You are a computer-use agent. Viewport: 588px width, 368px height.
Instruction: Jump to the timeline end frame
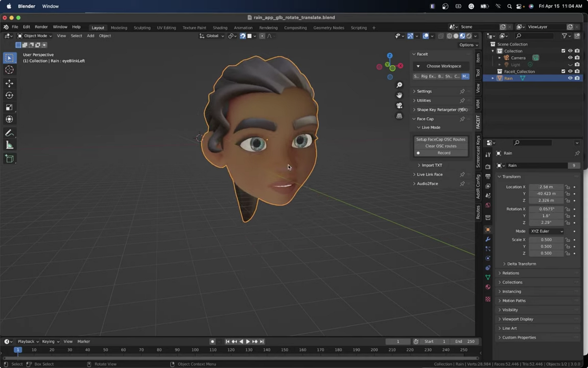point(262,342)
